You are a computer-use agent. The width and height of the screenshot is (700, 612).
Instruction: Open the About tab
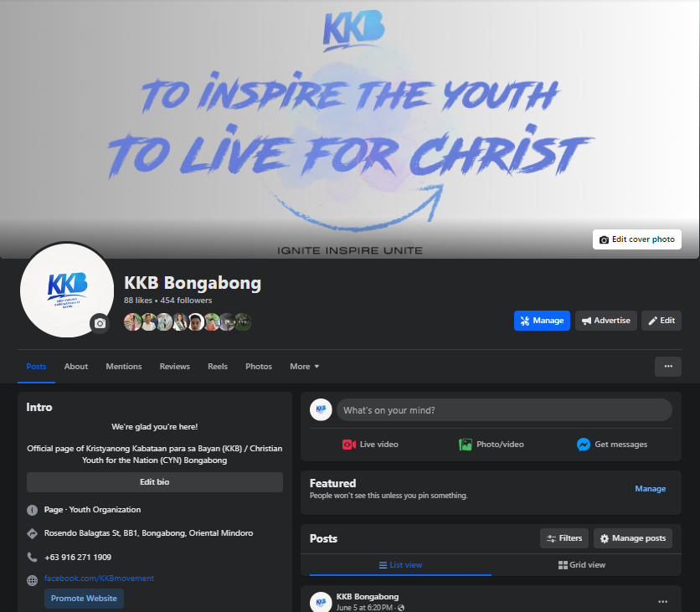[x=76, y=367]
